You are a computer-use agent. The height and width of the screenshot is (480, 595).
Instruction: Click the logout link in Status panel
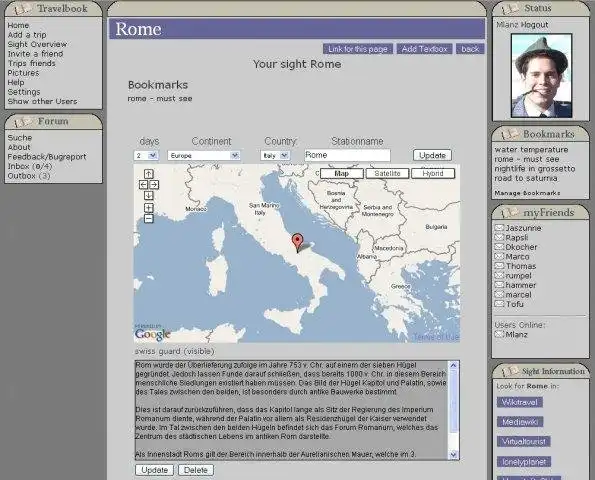[x=535, y=25]
